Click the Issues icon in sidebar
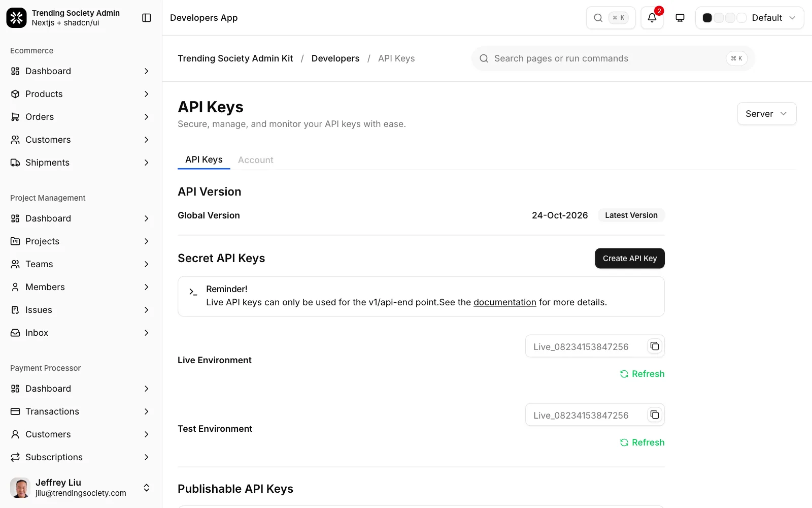The height and width of the screenshot is (508, 812). coord(15,310)
